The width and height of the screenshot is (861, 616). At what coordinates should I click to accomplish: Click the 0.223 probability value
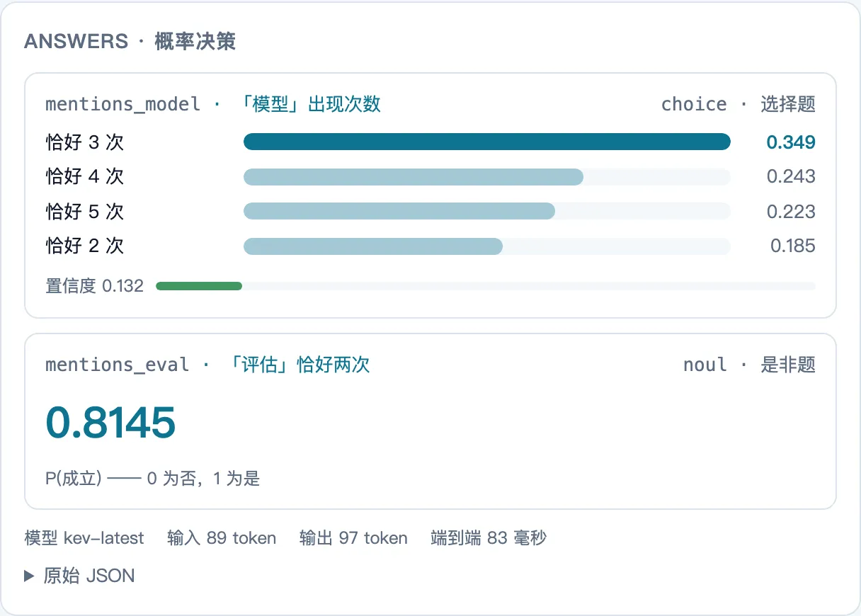(x=791, y=211)
